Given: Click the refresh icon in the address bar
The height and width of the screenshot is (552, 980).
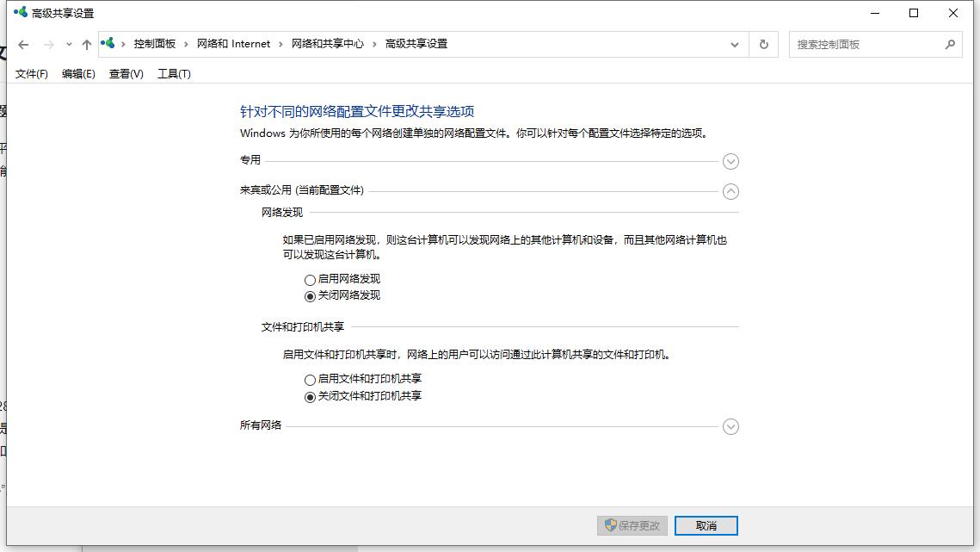Looking at the screenshot, I should coord(764,43).
